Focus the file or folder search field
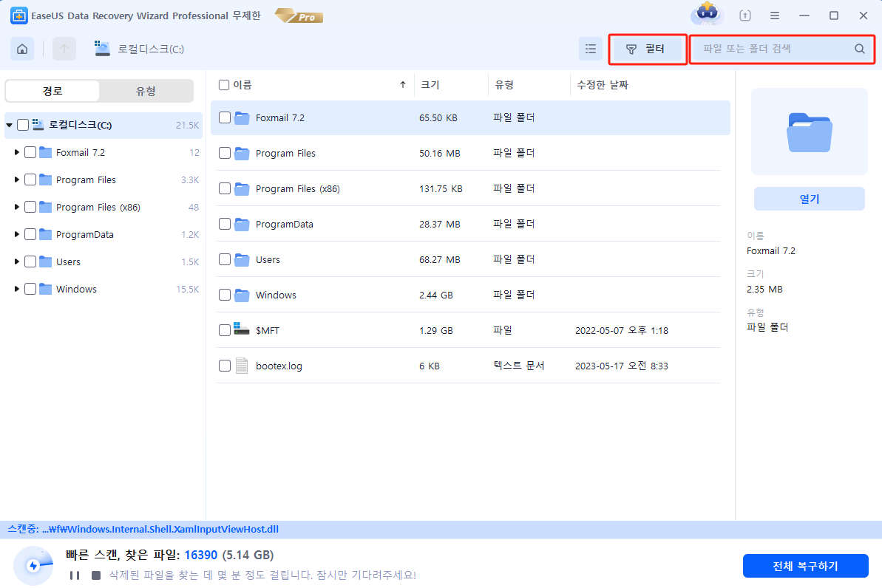Viewport: 882px width, 588px height. pos(782,49)
